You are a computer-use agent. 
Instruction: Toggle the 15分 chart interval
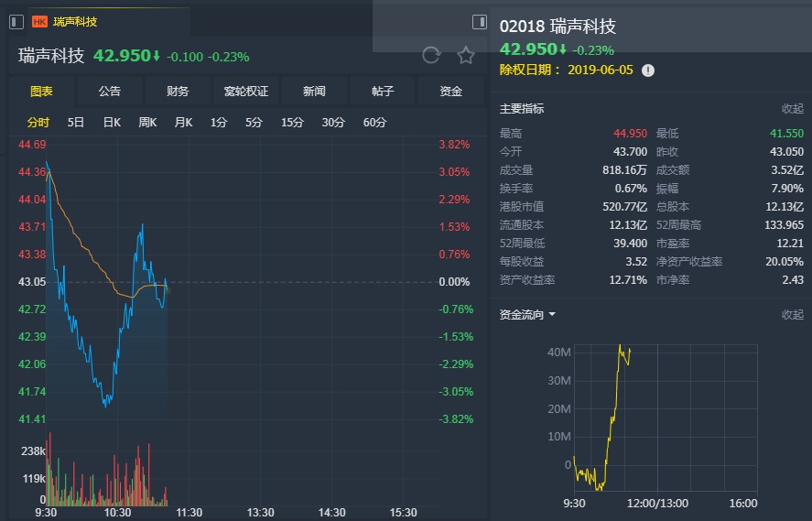click(x=292, y=123)
